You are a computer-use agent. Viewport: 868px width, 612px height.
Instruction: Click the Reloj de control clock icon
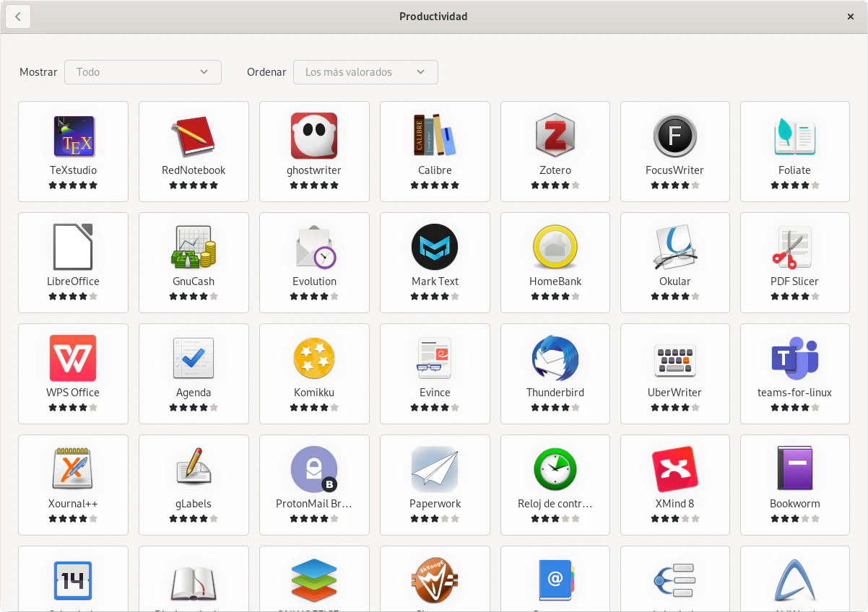[555, 469]
